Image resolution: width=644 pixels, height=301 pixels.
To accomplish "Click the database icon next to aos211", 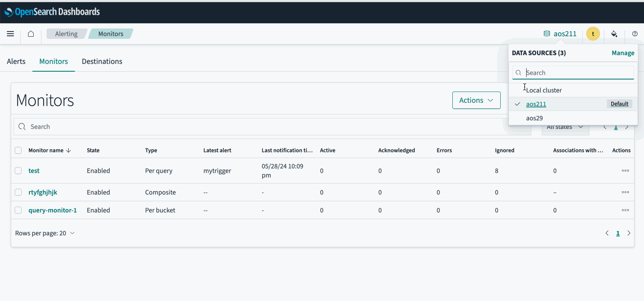I will pos(546,34).
